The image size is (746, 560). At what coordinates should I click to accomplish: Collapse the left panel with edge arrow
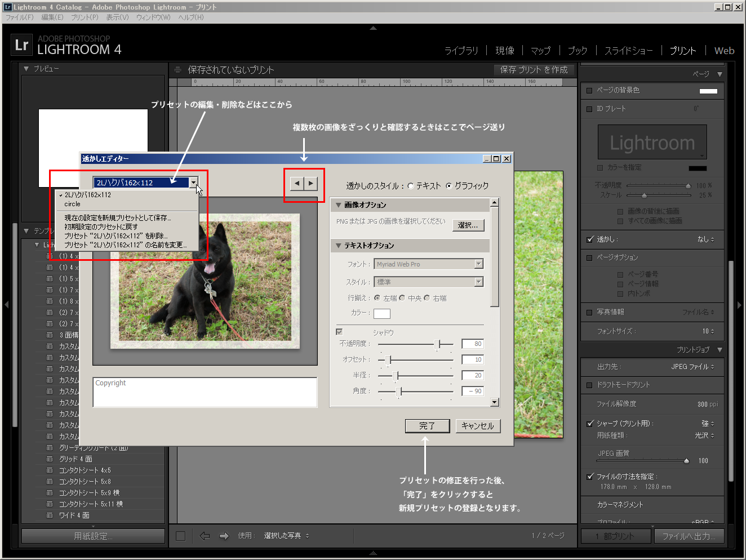pos(6,305)
